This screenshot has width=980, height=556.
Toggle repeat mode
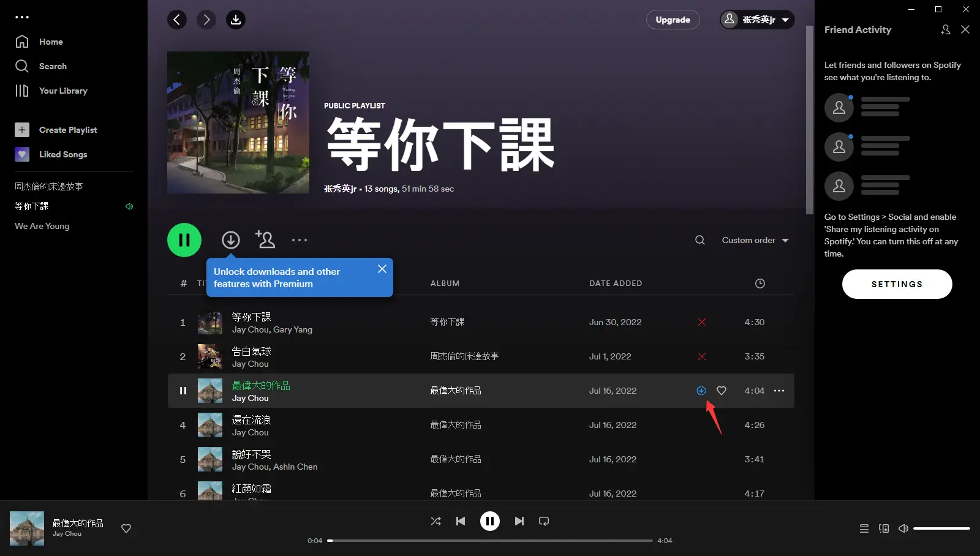(x=543, y=521)
